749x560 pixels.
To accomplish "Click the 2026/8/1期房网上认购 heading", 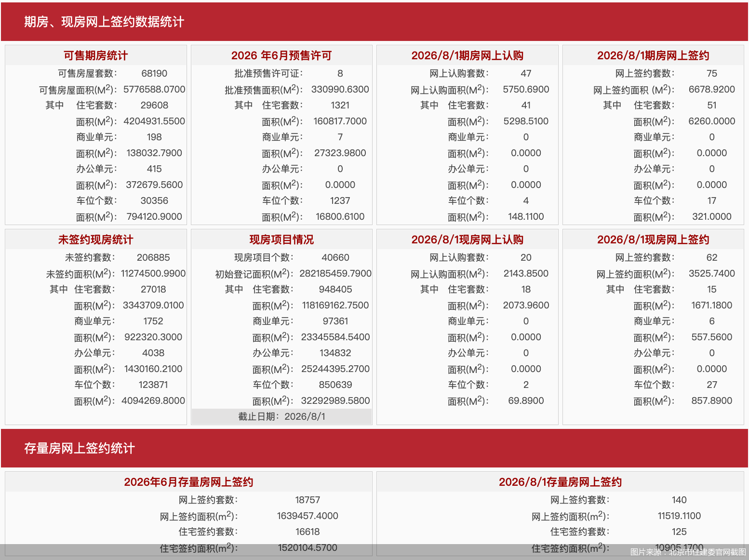I will (468, 55).
